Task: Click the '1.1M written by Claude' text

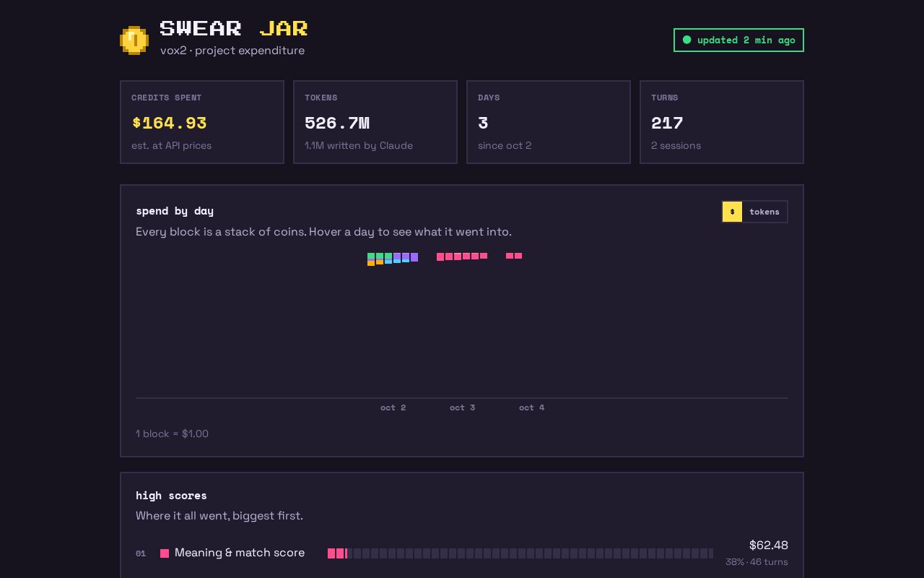Action: (x=359, y=145)
